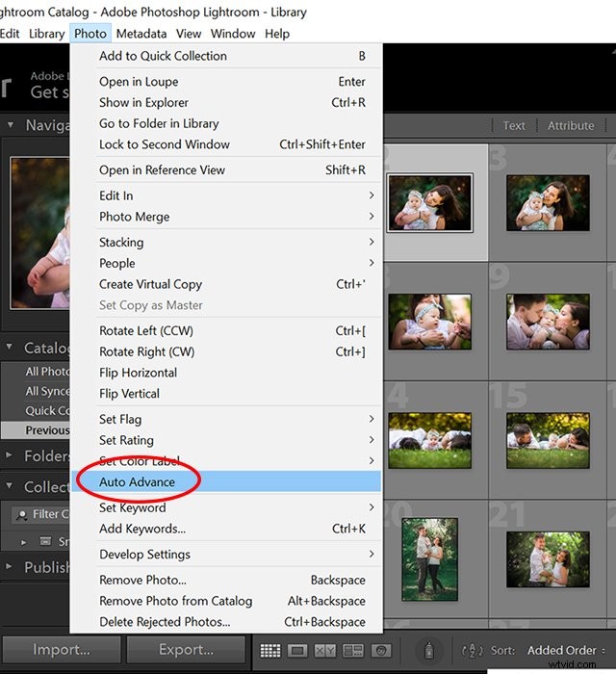616x674 pixels.
Task: Select the highlighted mother and baby thumbnail
Action: (429, 203)
